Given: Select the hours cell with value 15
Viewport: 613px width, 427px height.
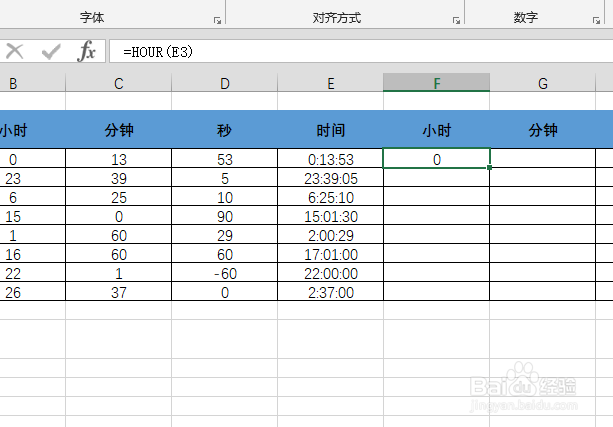Looking at the screenshot, I should 32,216.
